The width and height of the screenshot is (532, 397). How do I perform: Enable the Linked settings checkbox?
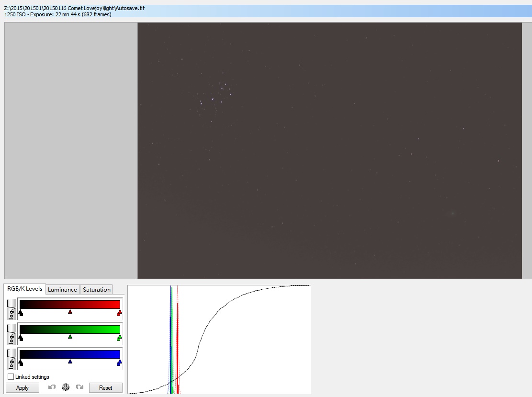11,377
